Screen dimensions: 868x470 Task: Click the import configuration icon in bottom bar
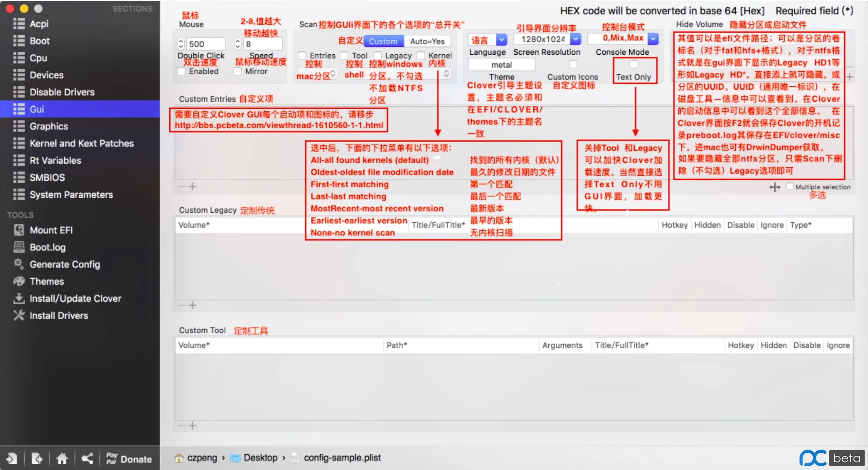coord(12,459)
